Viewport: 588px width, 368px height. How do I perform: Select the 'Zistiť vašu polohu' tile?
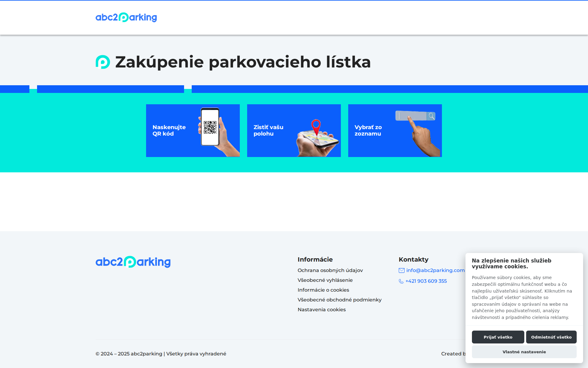(294, 130)
